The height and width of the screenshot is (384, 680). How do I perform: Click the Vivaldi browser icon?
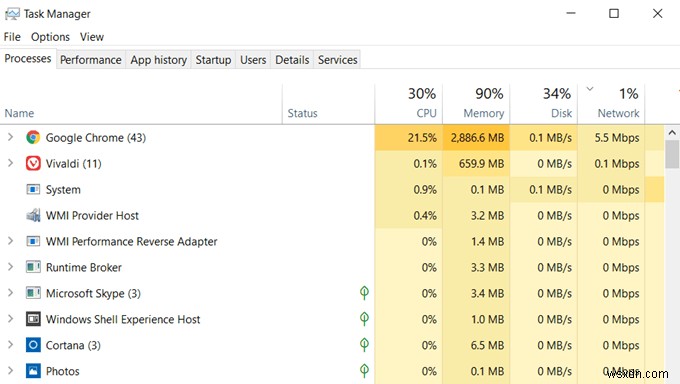point(33,164)
